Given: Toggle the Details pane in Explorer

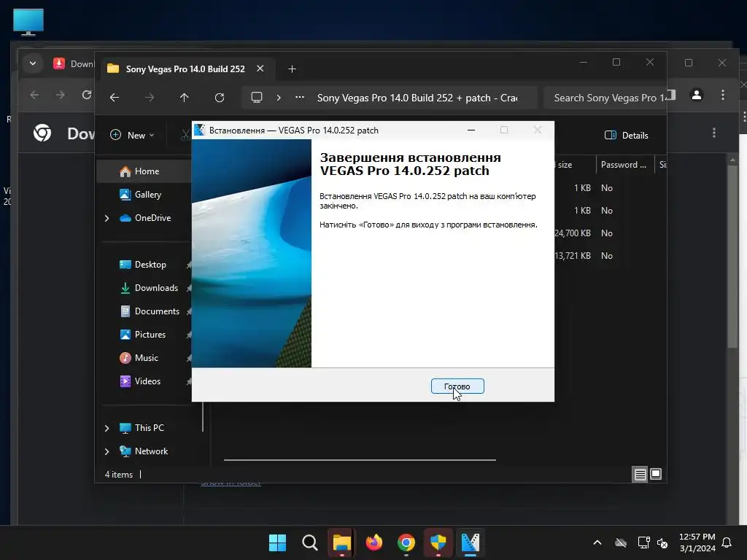Looking at the screenshot, I should [x=627, y=135].
